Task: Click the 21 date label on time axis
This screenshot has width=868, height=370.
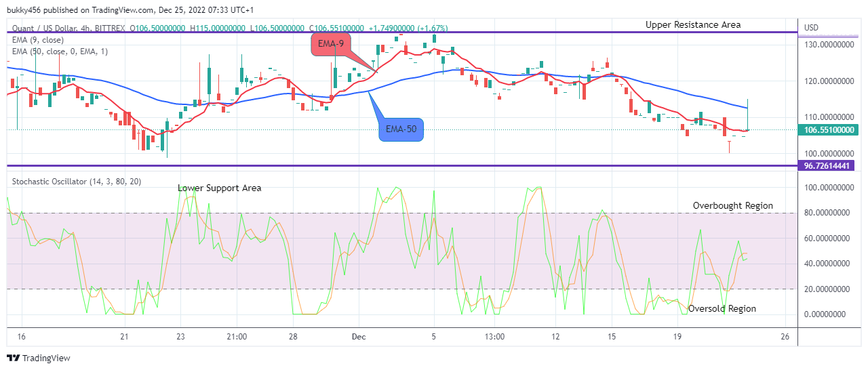Action: (124, 337)
